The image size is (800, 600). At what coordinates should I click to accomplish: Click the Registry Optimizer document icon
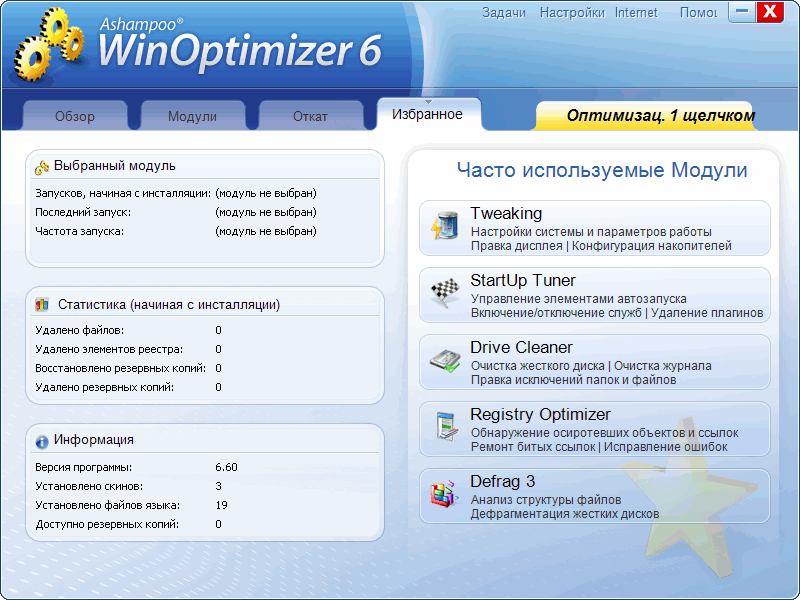pos(446,427)
